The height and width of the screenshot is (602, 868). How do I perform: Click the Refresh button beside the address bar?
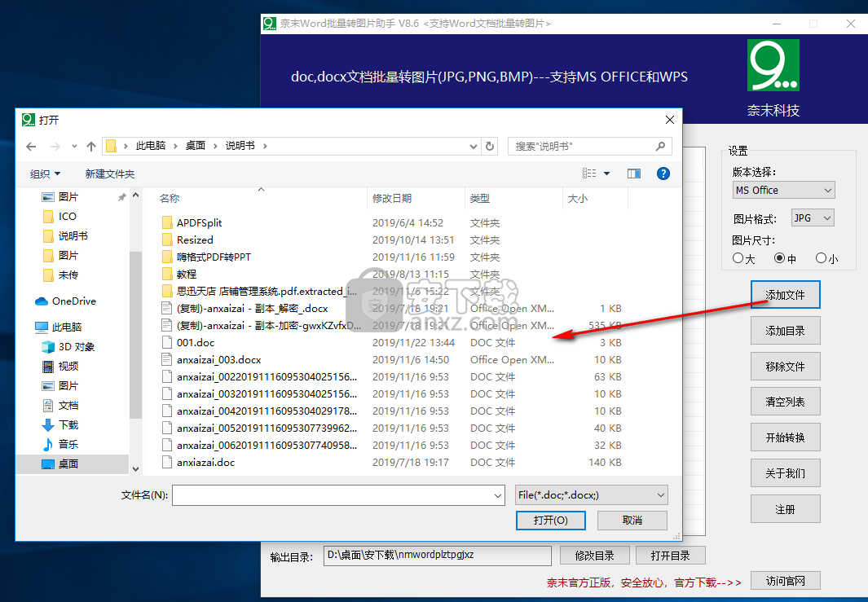pos(489,146)
